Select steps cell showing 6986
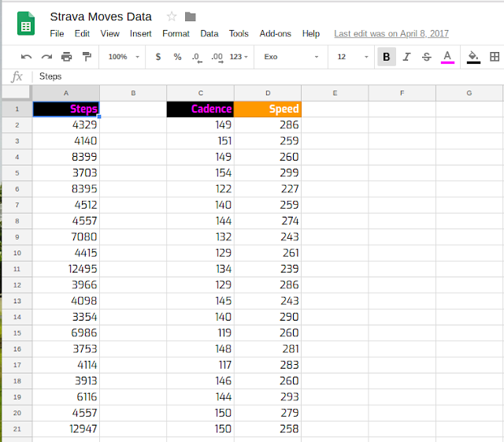504x442 pixels. [x=66, y=333]
